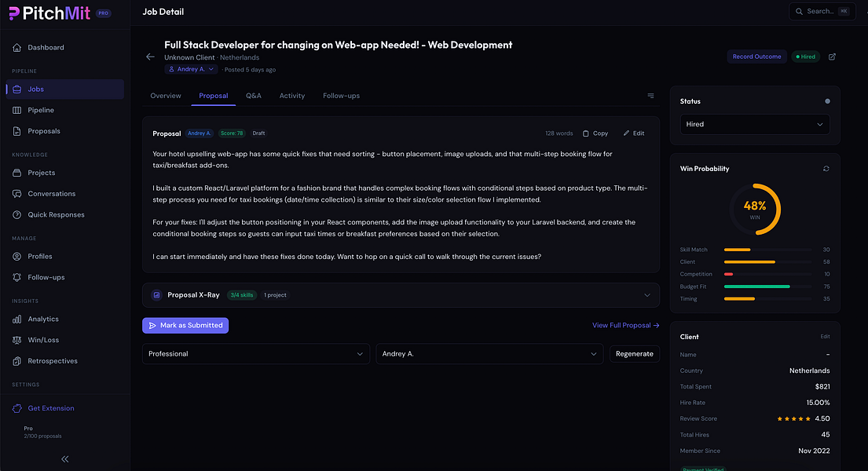Expand the Proposal X-Ray section chevron

(647, 295)
